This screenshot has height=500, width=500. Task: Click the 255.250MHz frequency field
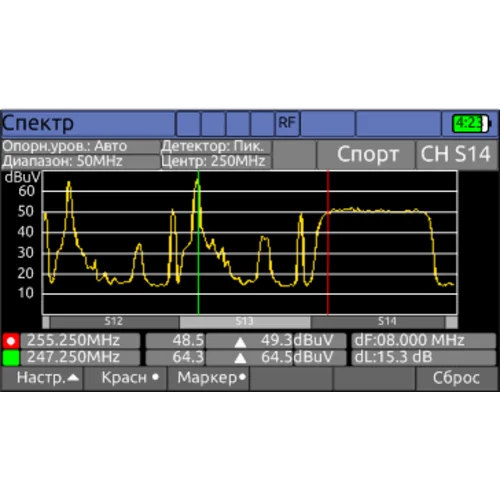coord(80,341)
